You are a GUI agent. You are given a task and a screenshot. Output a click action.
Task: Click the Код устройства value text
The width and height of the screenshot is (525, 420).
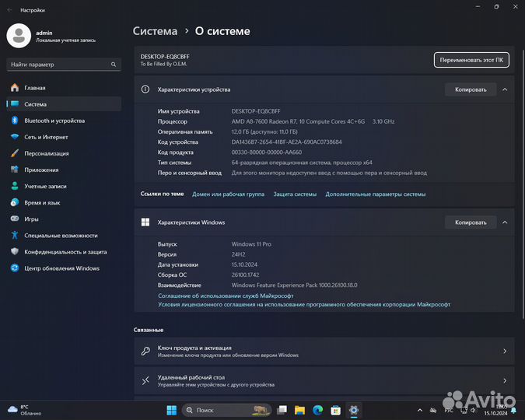point(286,142)
